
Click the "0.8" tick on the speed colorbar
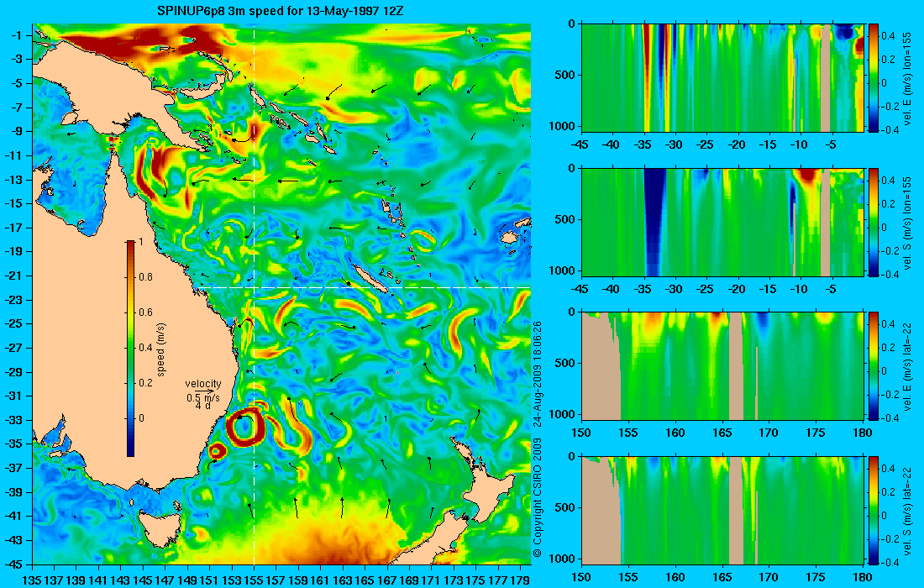[145, 277]
